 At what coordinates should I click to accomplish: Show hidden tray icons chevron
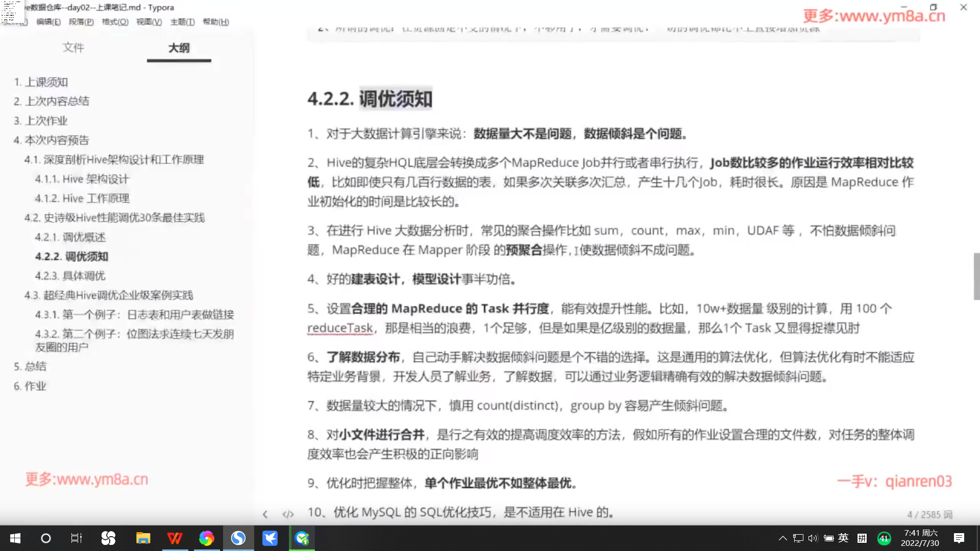tap(782, 538)
